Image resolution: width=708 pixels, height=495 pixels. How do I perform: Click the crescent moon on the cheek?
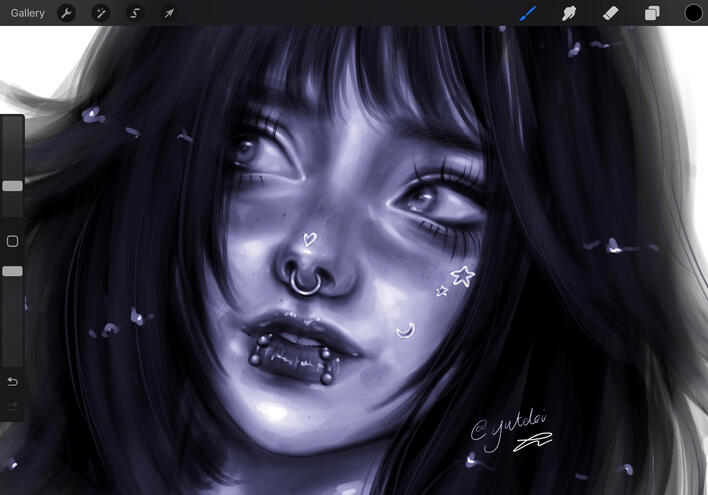(405, 330)
